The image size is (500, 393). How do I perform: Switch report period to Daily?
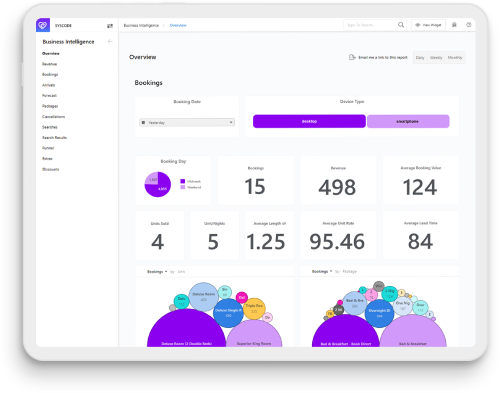pyautogui.click(x=420, y=58)
